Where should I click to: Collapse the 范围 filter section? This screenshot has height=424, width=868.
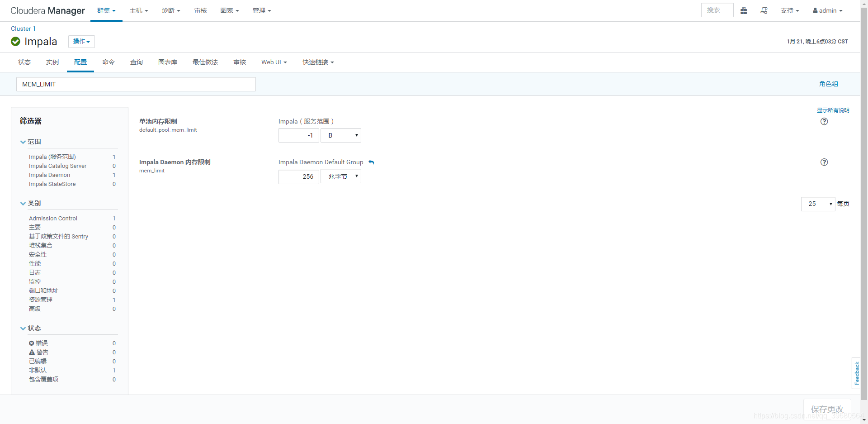tap(31, 142)
